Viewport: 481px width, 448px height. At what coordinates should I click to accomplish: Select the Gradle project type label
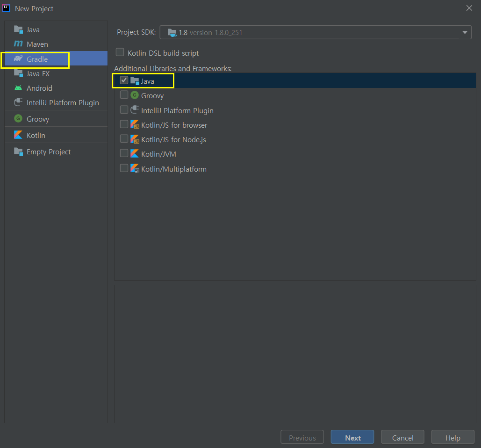[37, 59]
